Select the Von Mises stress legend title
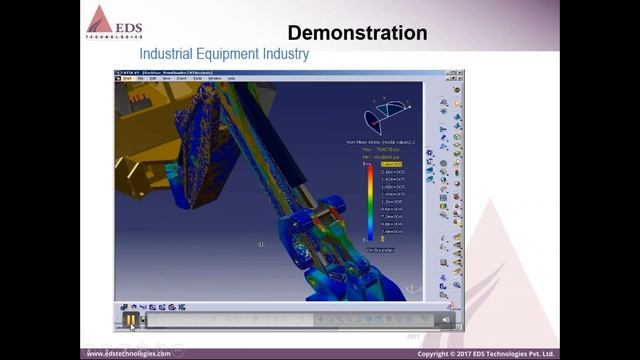 click(x=380, y=142)
